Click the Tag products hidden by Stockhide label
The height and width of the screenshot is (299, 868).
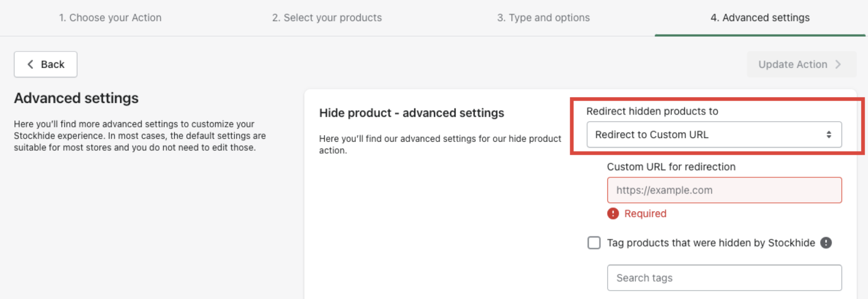click(x=711, y=243)
